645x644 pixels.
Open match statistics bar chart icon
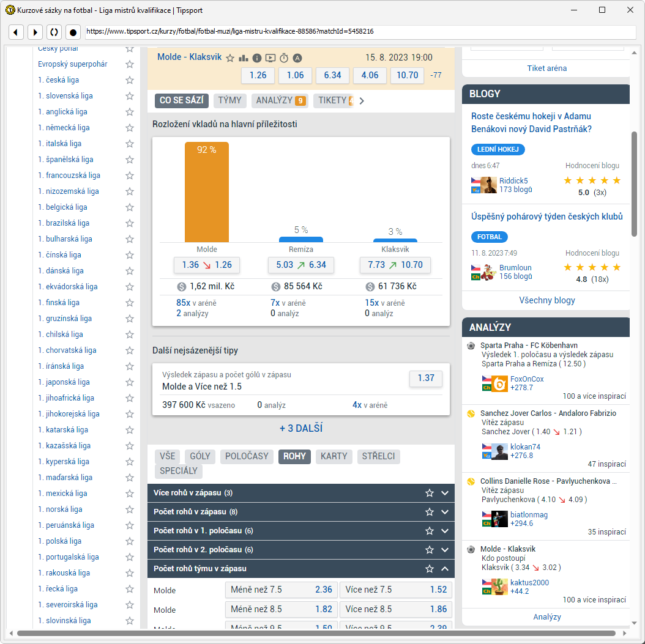click(244, 58)
